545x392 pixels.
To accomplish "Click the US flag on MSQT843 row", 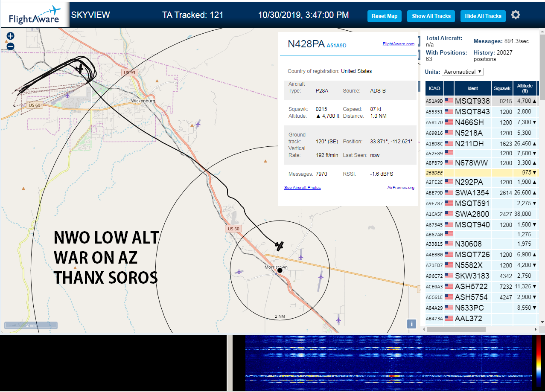I will pos(449,112).
